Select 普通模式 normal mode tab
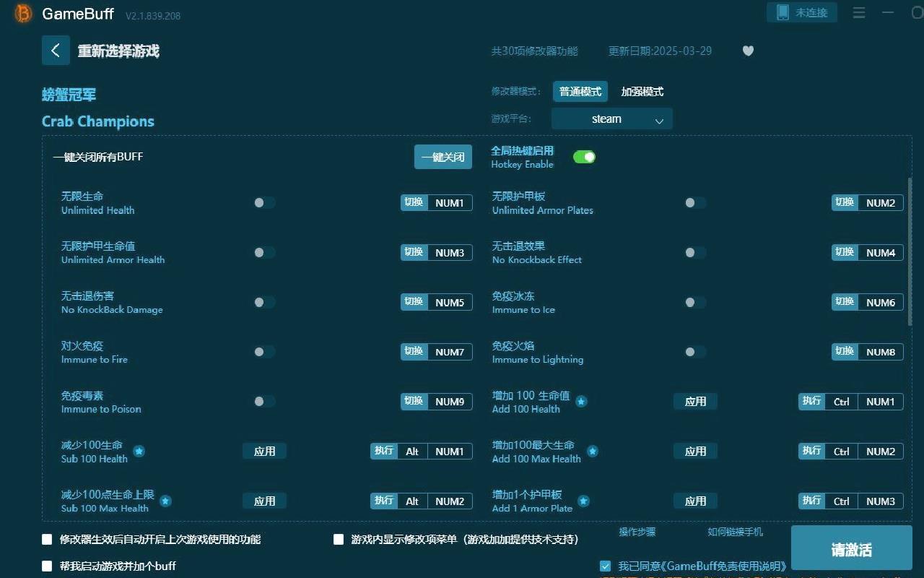Viewport: 924px width, 578px height. (580, 92)
